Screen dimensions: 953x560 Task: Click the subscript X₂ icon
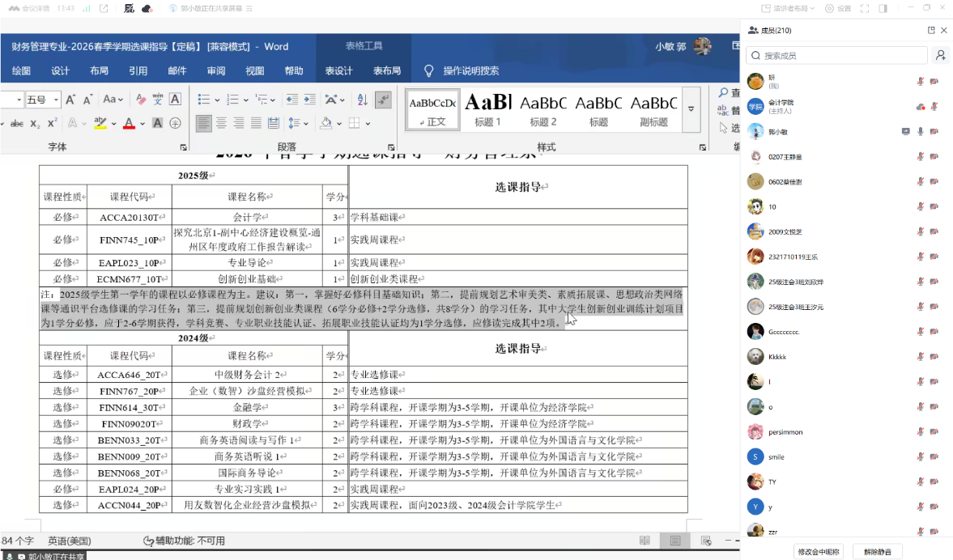pyautogui.click(x=35, y=124)
